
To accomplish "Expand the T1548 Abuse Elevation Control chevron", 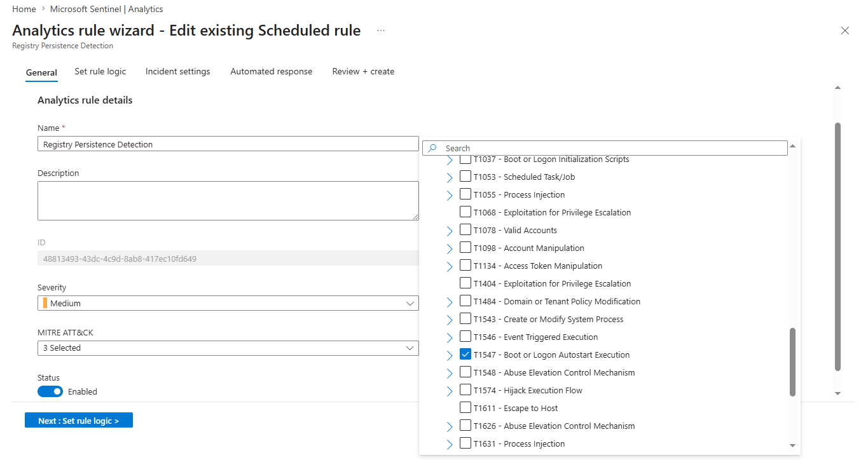I will 450,373.
